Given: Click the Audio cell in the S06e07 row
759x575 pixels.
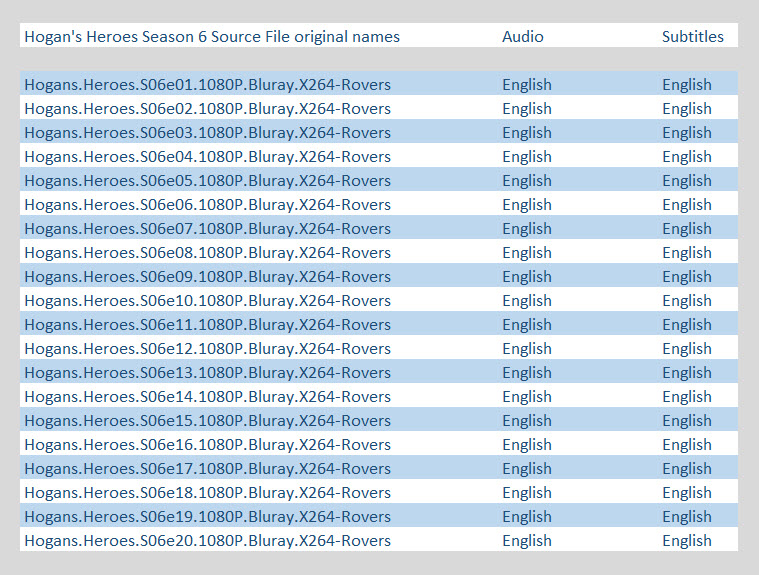Looking at the screenshot, I should click(527, 228).
